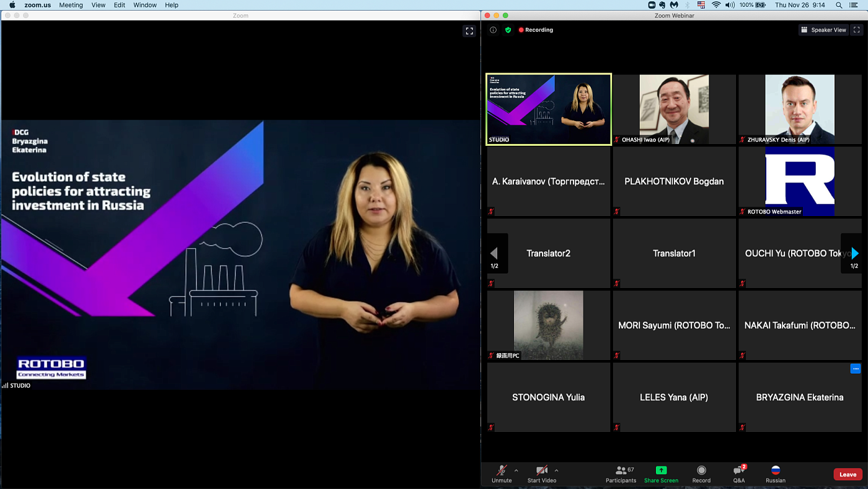Go to next page of gallery participants
Screen dimensions: 868x489
[854, 253]
